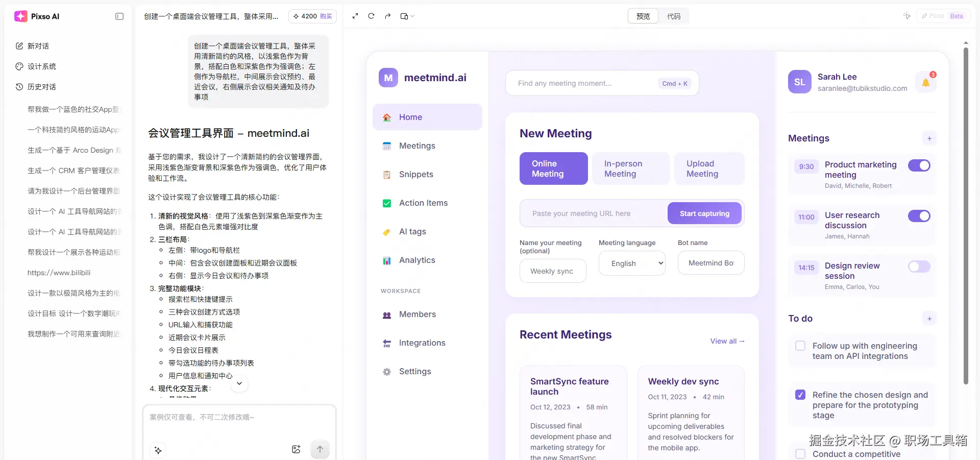
Task: Enable the Design review session switch
Action: (919, 267)
